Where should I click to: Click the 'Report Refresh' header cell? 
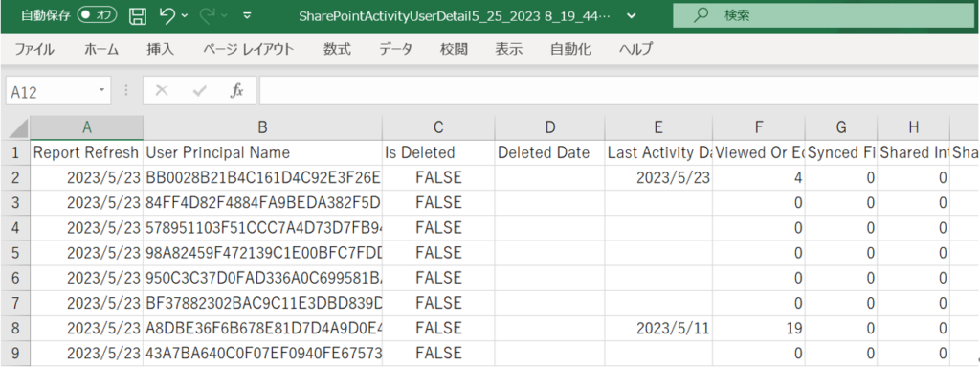(x=87, y=152)
